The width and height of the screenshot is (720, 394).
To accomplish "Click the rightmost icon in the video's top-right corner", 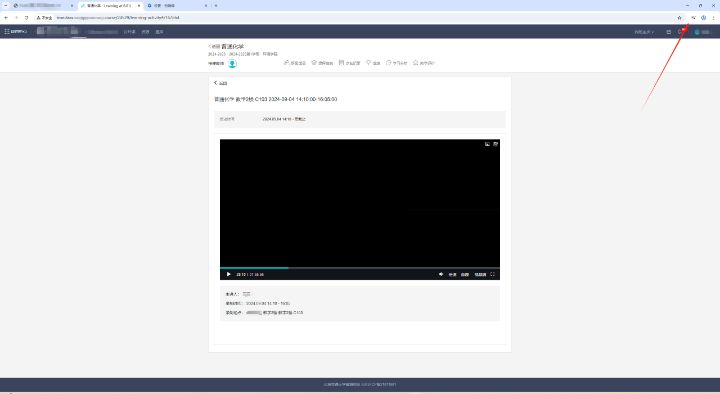I will pyautogui.click(x=495, y=144).
